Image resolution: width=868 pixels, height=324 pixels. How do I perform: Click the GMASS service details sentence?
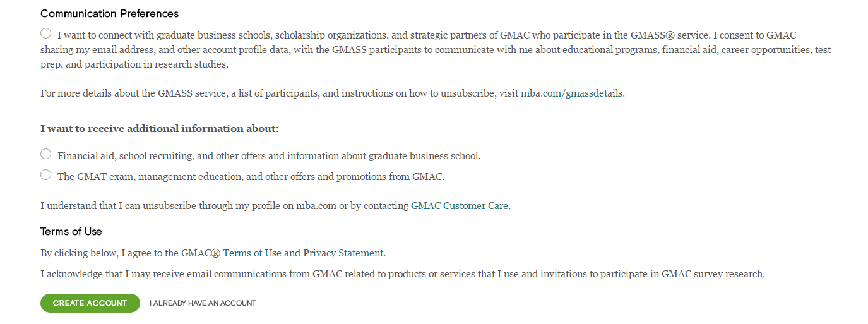278,93
